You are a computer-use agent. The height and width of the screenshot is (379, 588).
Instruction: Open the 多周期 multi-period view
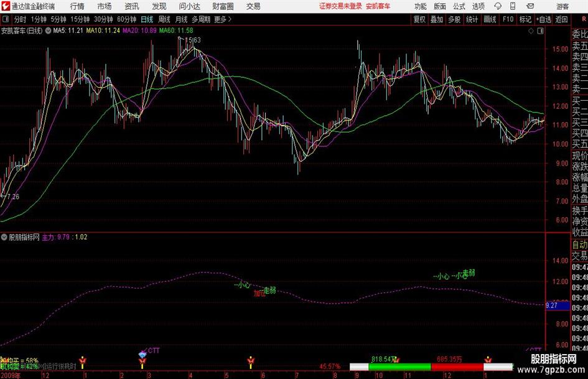click(x=201, y=19)
